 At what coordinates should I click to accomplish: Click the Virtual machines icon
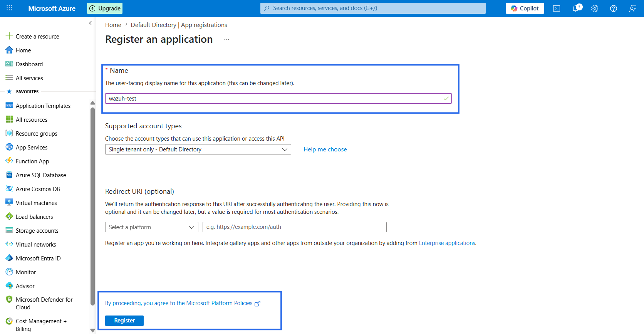pos(9,203)
